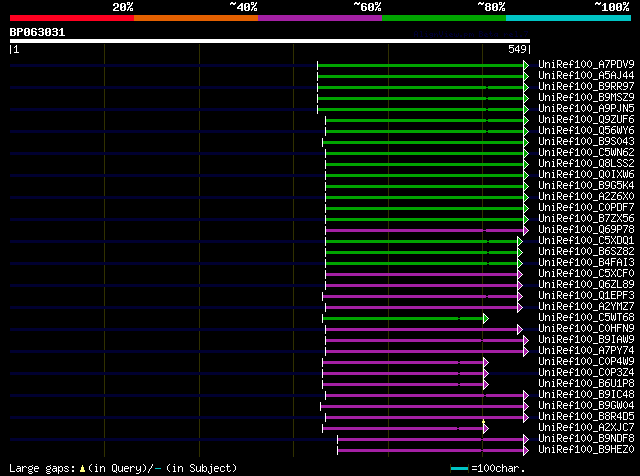Image resolution: width=640 pixels, height=476 pixels.
Task: Open the UniRef100_Q9ZUF6 hit label
Action: point(586,120)
